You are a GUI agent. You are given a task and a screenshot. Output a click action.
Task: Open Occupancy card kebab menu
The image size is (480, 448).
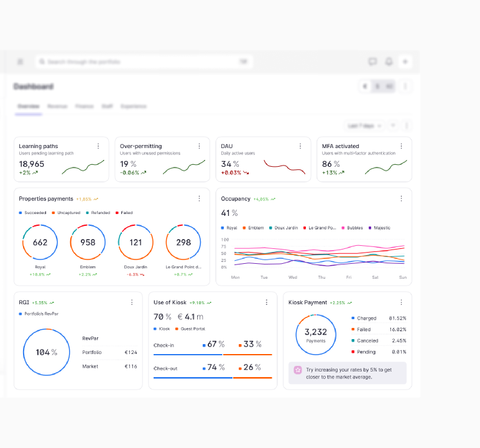click(401, 198)
